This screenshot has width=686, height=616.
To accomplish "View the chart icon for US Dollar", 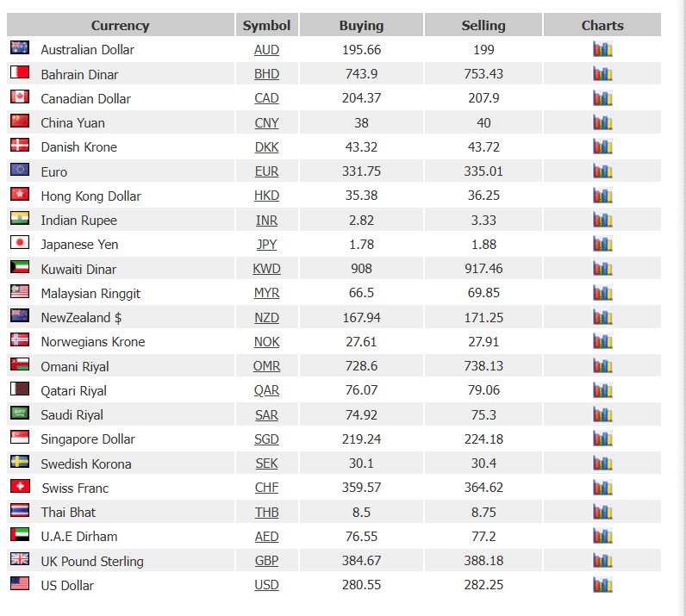I will [x=602, y=584].
